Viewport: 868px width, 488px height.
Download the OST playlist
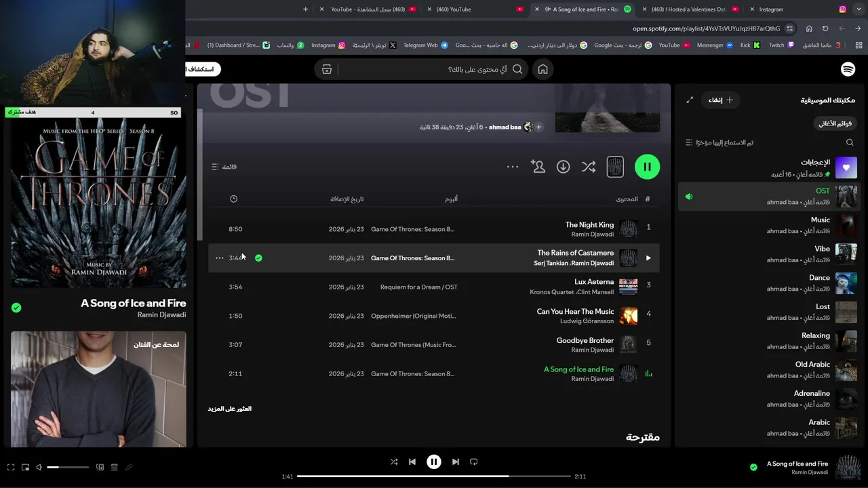(563, 167)
